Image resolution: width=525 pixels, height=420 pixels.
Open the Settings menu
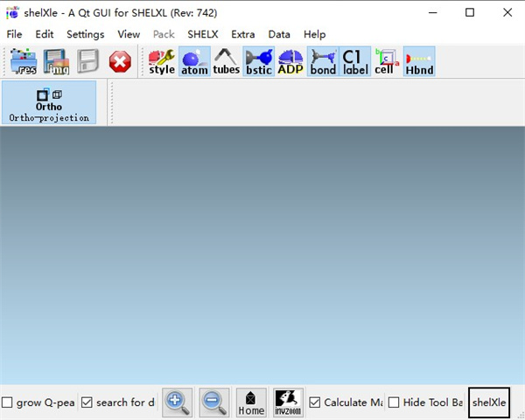point(86,34)
